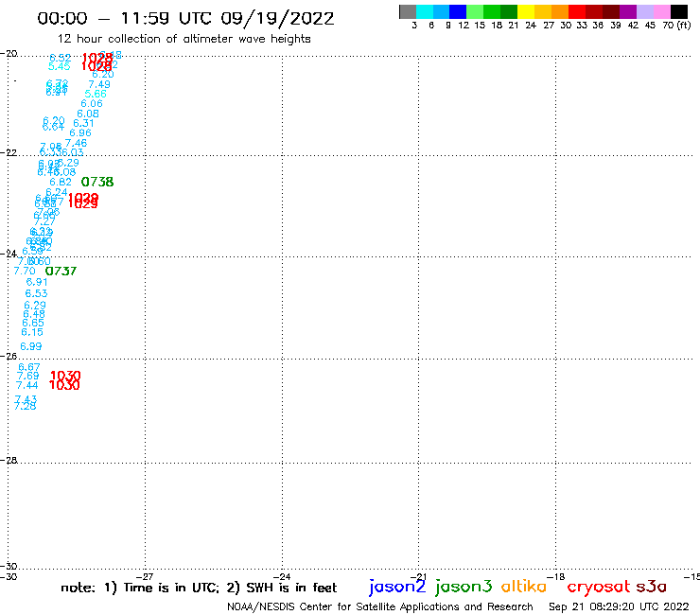
Task: Click the '00:00 – 11:59 UTC 09/19/2022' title
Action: (185, 19)
